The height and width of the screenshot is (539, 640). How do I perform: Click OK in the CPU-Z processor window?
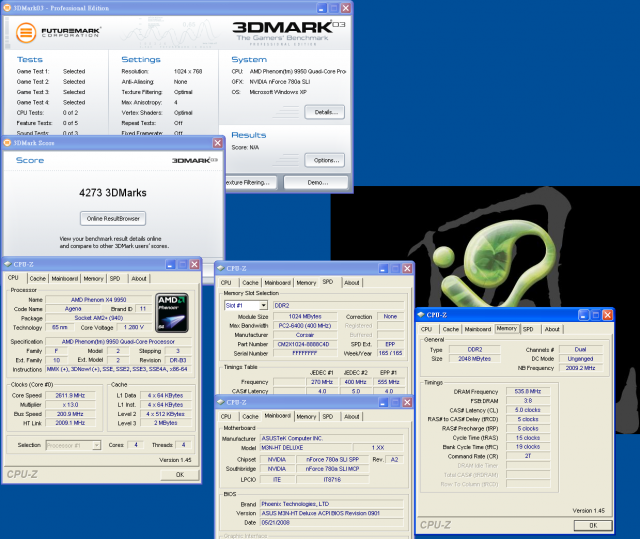pyautogui.click(x=180, y=475)
